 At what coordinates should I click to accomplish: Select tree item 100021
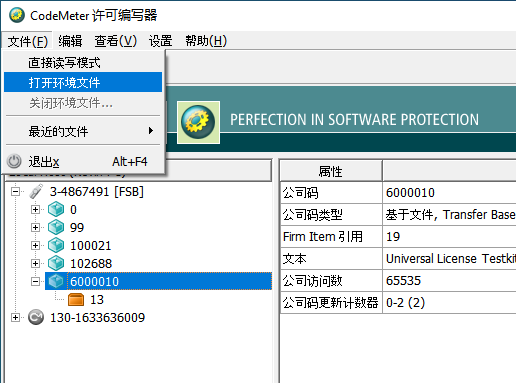click(x=91, y=246)
